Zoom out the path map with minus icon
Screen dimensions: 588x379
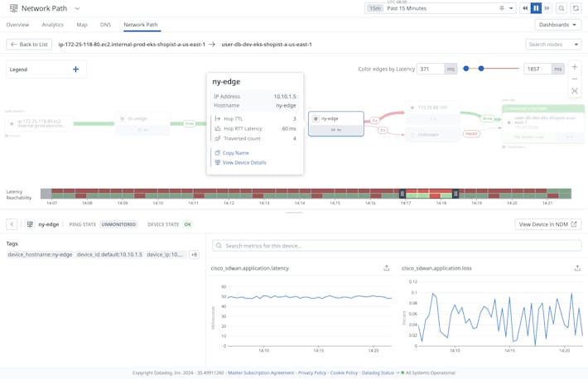coord(575,79)
